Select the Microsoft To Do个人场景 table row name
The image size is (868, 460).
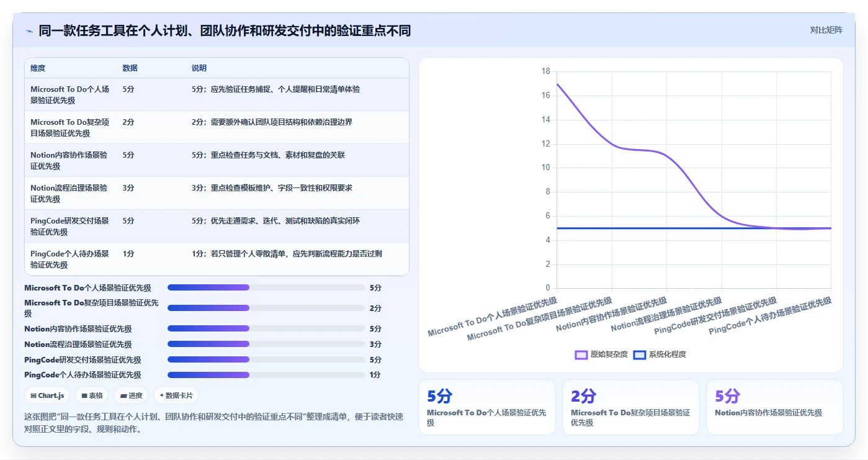(70, 94)
